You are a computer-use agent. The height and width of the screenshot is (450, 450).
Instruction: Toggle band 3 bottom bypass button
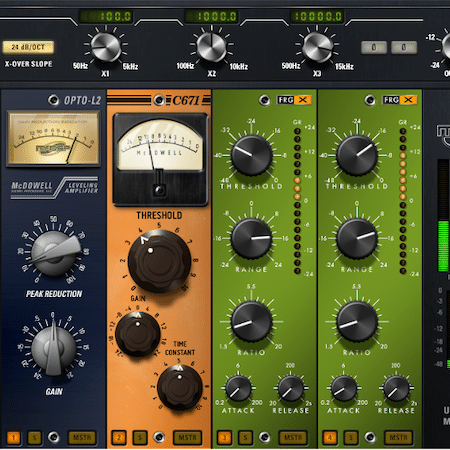point(265,437)
